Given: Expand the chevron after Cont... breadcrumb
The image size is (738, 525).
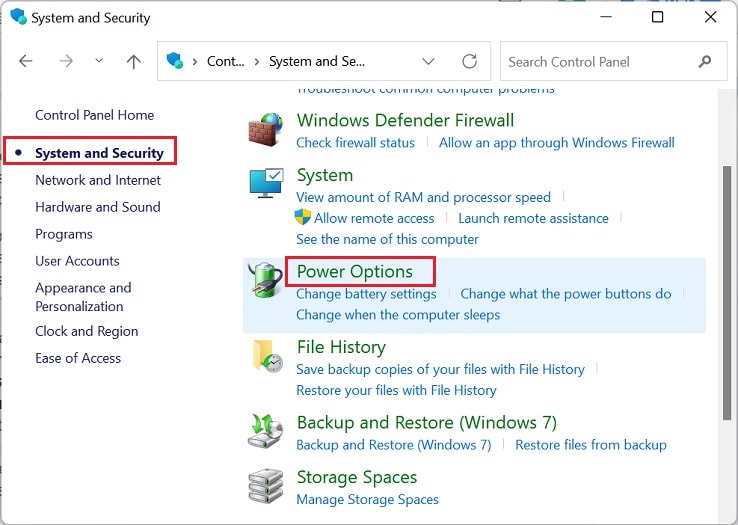Looking at the screenshot, I should 257,62.
